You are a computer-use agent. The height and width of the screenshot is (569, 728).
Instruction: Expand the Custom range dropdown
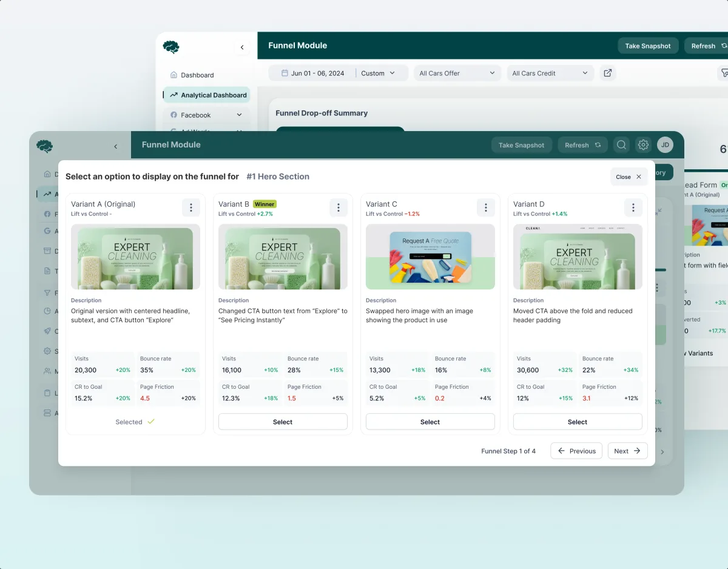[378, 73]
